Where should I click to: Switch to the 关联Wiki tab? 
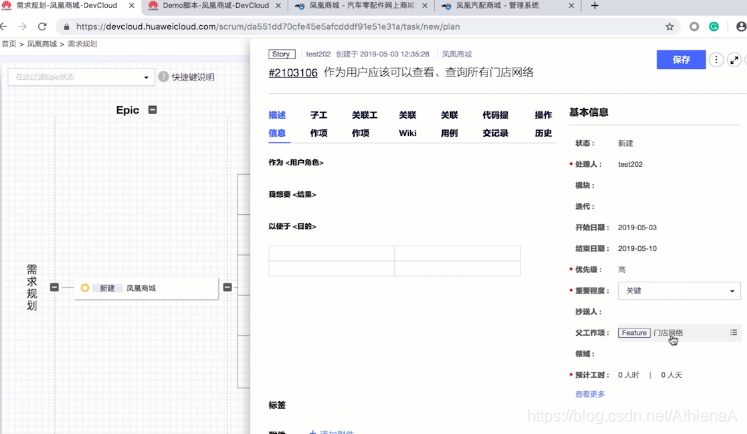point(407,124)
